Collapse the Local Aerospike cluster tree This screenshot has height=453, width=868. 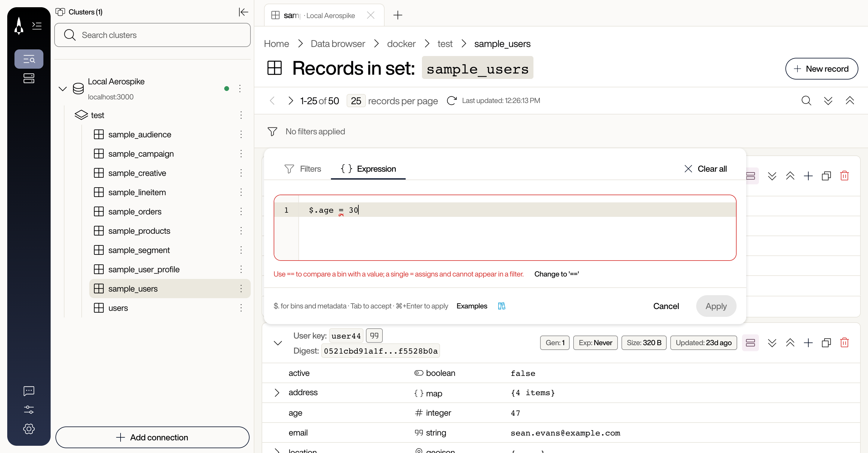63,89
